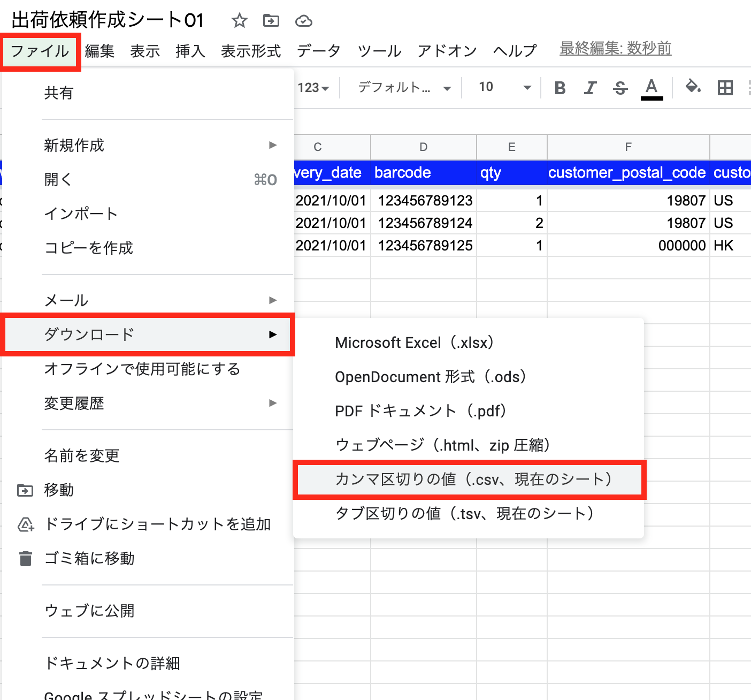Open the font size 10 dropdown
751x700 pixels.
(504, 87)
